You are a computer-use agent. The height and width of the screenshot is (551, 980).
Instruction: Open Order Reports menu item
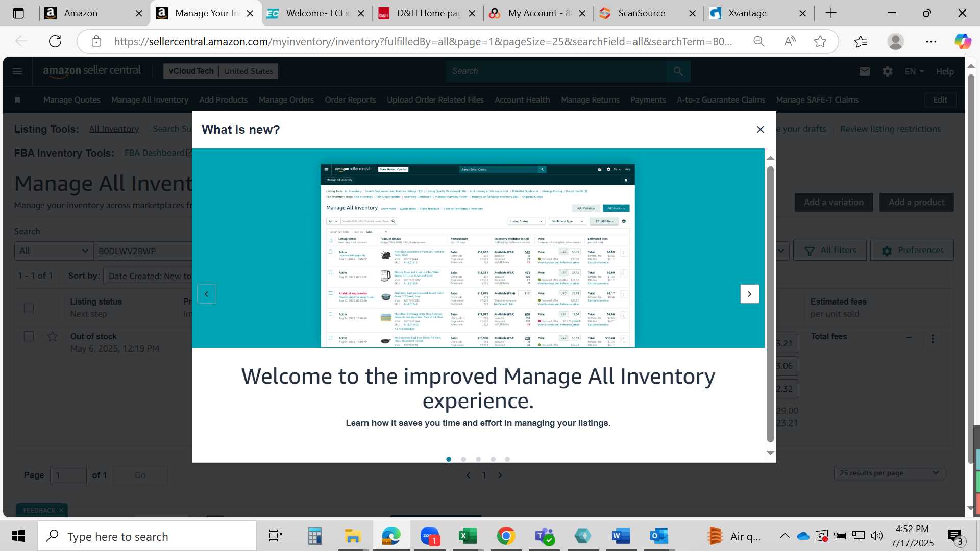[350, 100]
